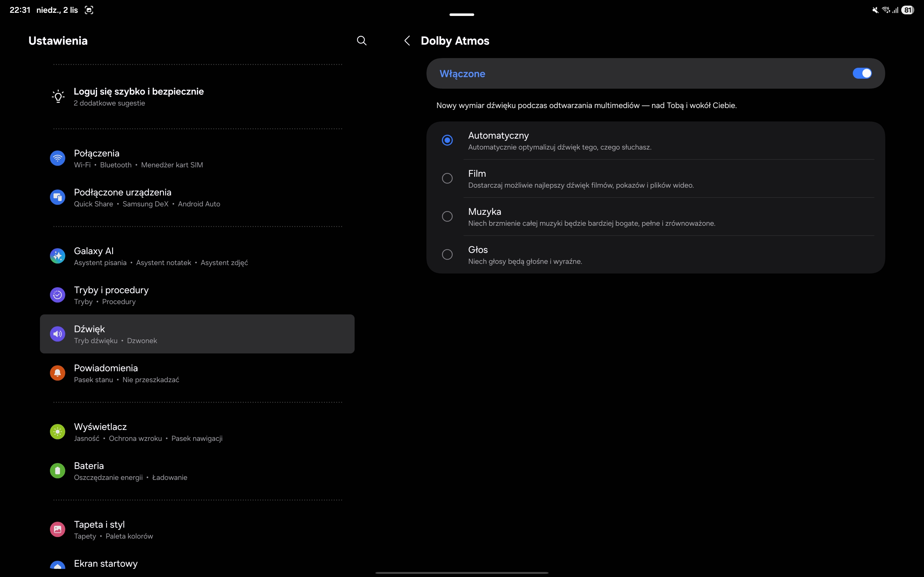Tap the Wyświetlacz brightness icon
Screen dimensions: 924x577
tap(58, 432)
